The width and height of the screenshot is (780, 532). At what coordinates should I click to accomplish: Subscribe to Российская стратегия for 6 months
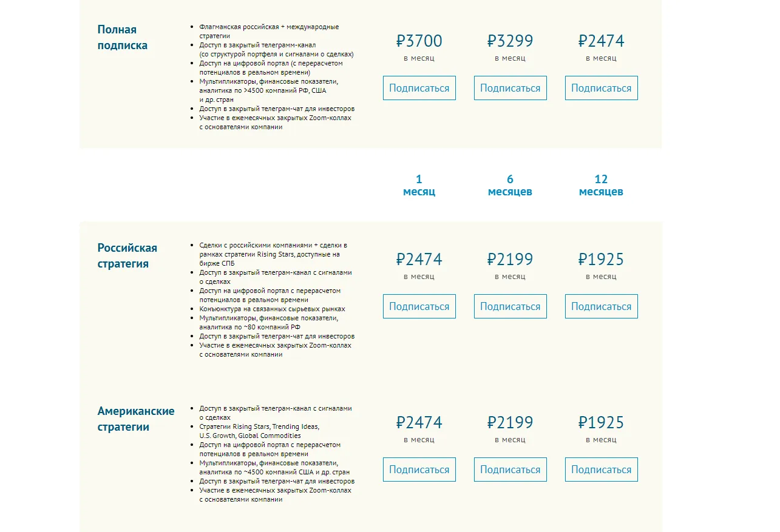pos(510,306)
